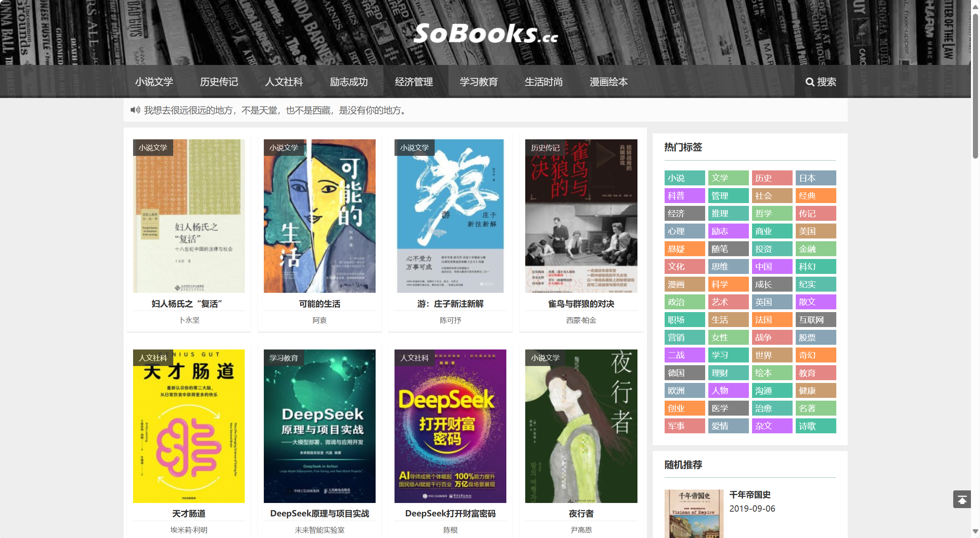Image resolution: width=980 pixels, height=538 pixels.
Task: Open the 漫画绘本 menu item
Action: click(609, 81)
